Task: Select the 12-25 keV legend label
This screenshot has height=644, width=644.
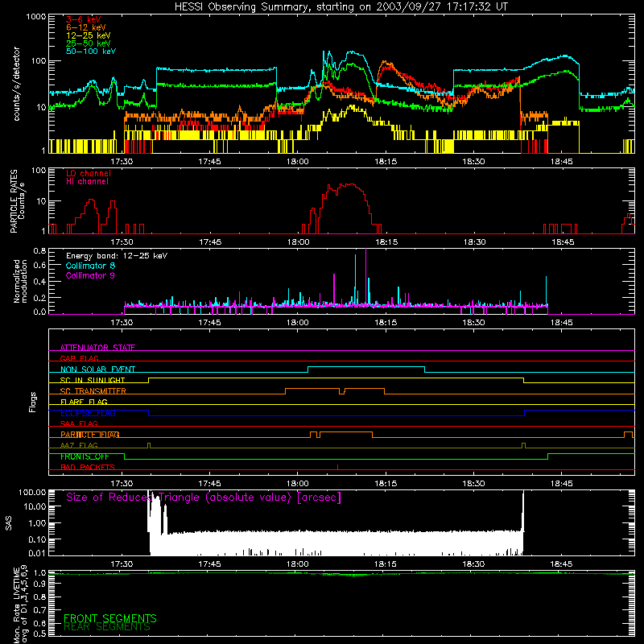Action: click(x=89, y=35)
